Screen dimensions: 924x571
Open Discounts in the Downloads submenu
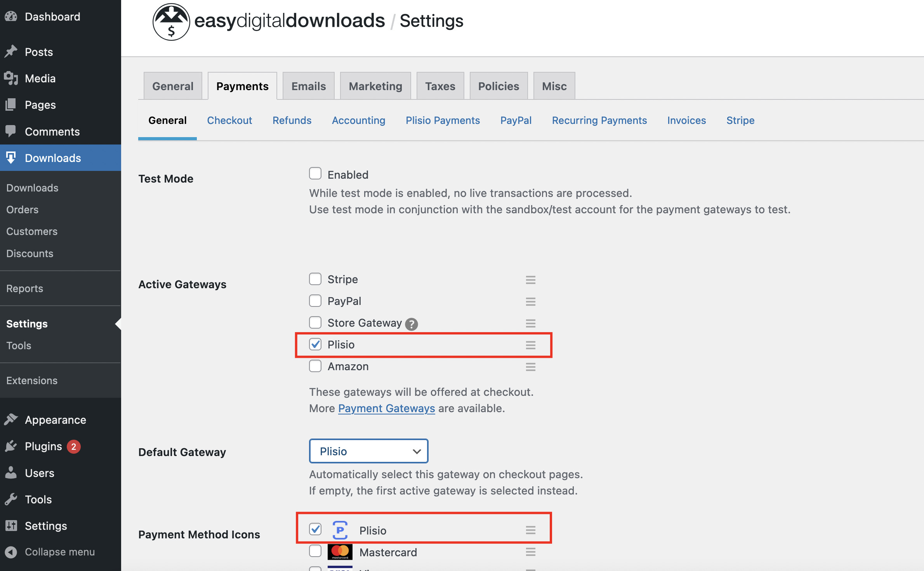[x=30, y=253]
